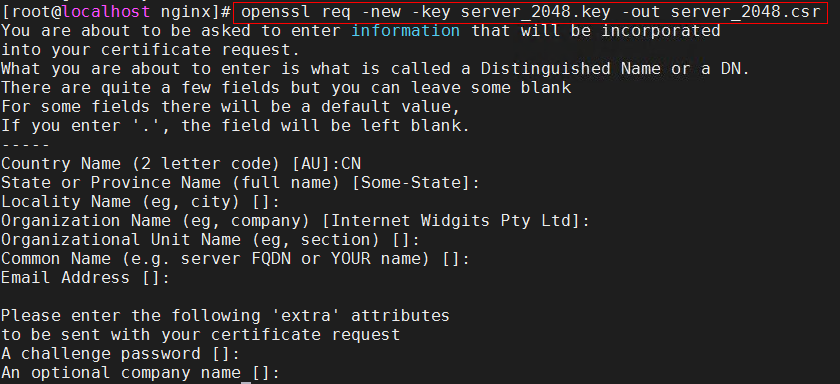The height and width of the screenshot is (384, 840).
Task: Click the dashed separator line
Action: tap(26, 145)
